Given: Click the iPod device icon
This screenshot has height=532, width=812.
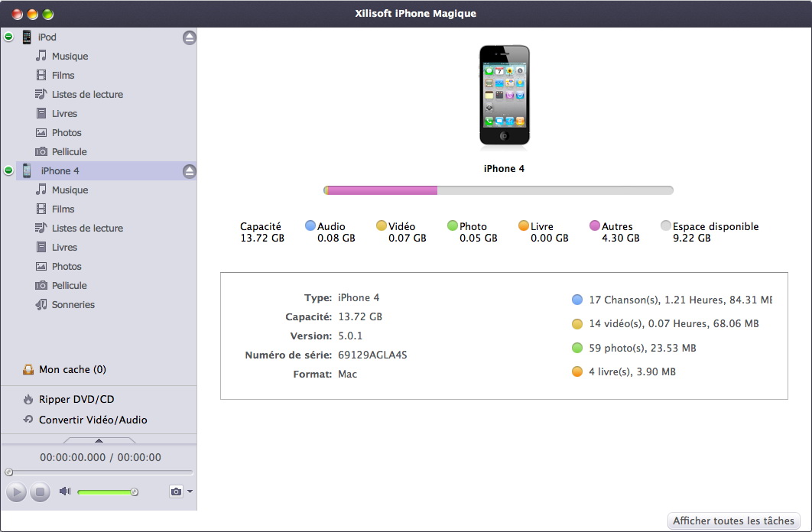Looking at the screenshot, I should tap(27, 37).
